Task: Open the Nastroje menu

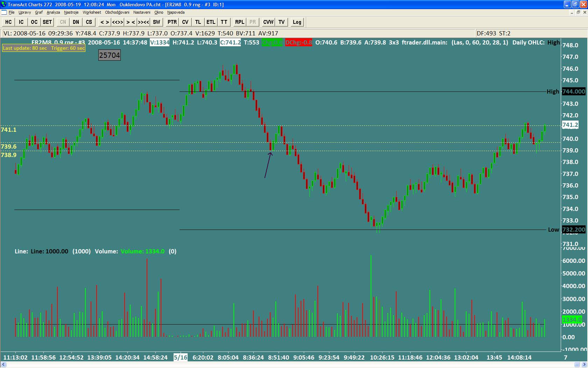Action: point(71,12)
